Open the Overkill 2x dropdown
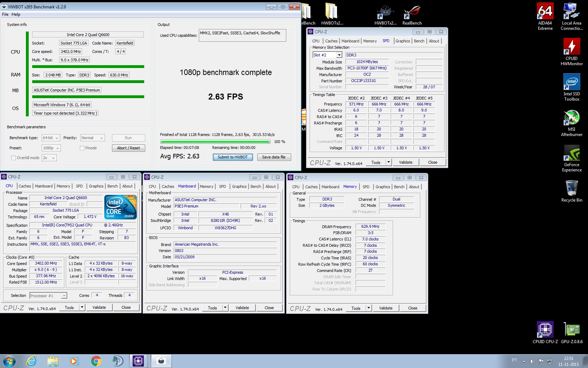Image resolution: width=588 pixels, height=368 pixels. pos(49,158)
